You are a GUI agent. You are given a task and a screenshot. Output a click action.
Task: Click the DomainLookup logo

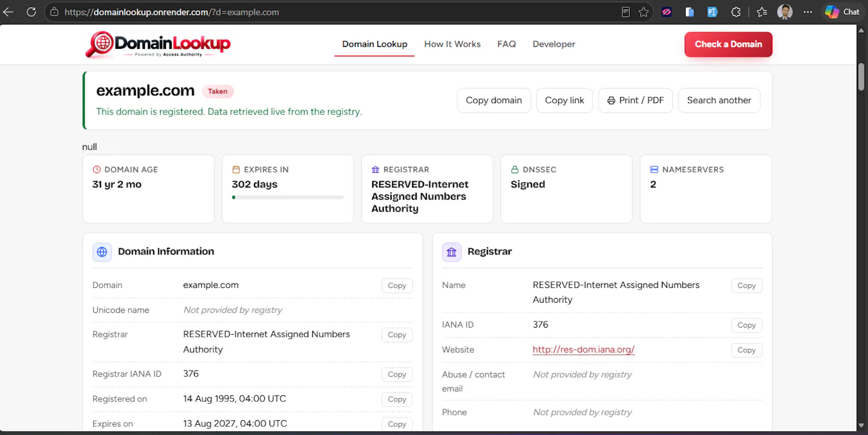[158, 44]
